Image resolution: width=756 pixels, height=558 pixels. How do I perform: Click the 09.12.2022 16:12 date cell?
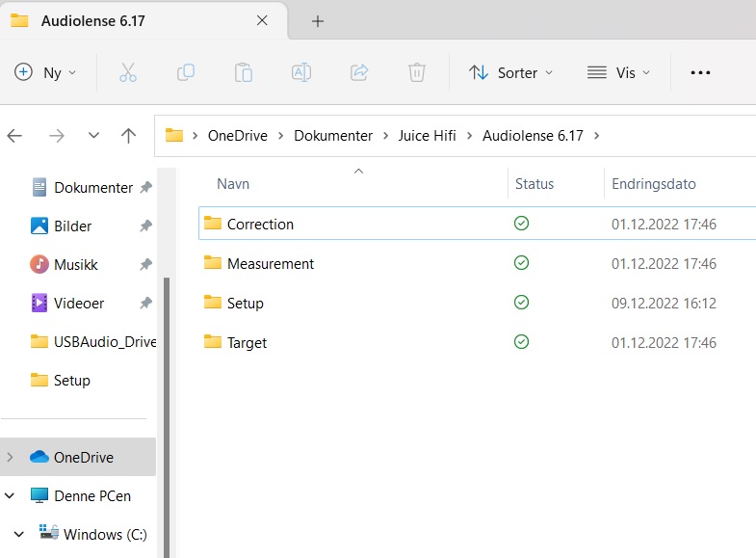664,304
